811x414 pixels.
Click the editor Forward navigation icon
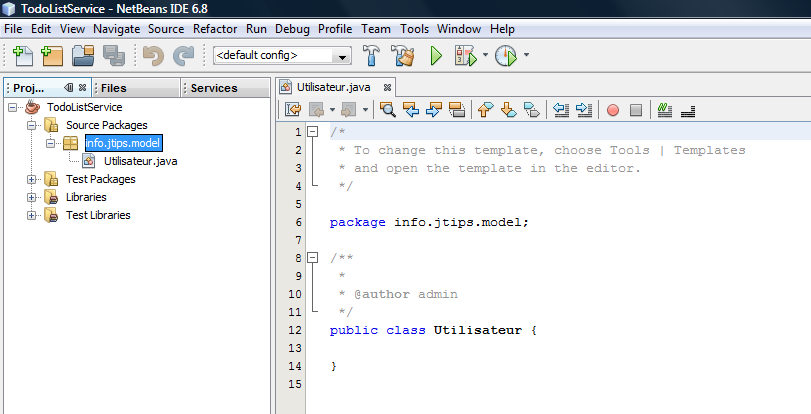click(x=349, y=109)
